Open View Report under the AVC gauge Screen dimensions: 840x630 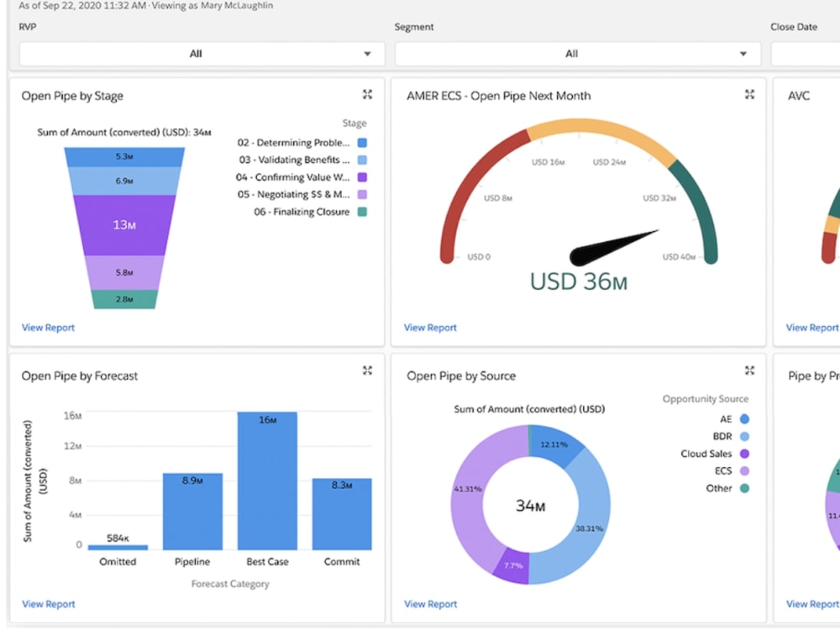811,327
